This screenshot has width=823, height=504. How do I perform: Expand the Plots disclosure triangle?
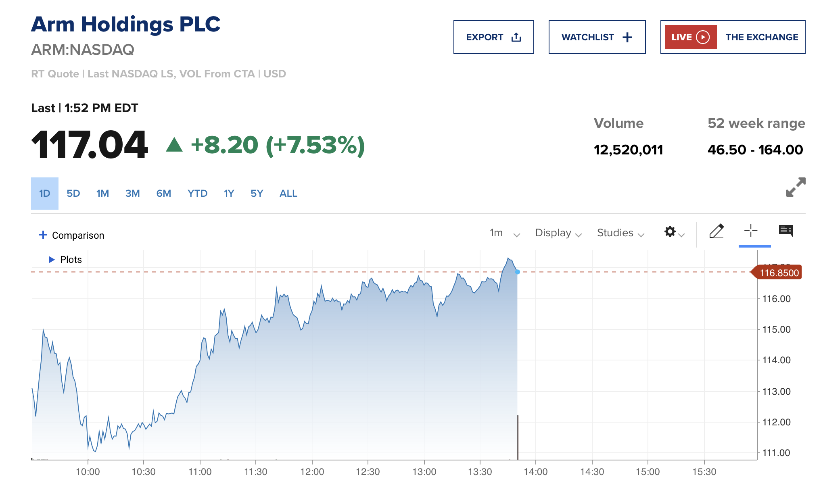pos(52,260)
